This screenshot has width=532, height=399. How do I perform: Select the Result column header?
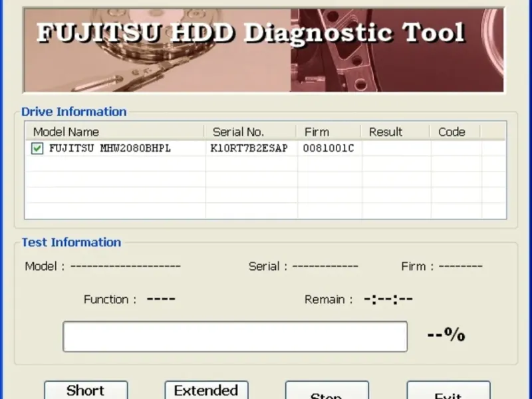pyautogui.click(x=395, y=132)
